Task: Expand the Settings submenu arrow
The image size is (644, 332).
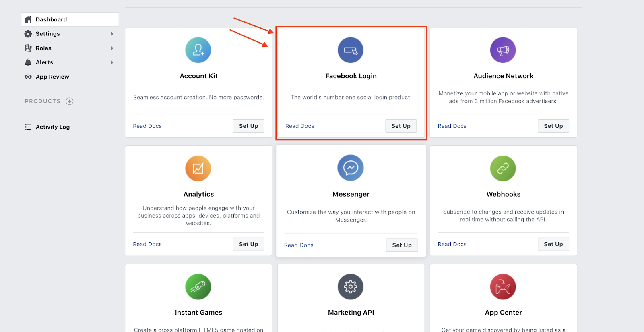Action: coord(112,34)
